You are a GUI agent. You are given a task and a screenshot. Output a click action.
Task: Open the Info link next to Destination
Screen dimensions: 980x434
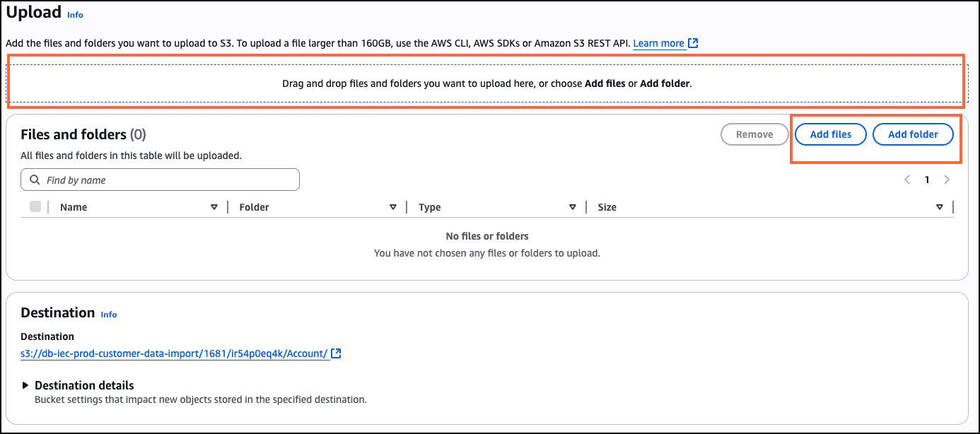pyautogui.click(x=109, y=315)
